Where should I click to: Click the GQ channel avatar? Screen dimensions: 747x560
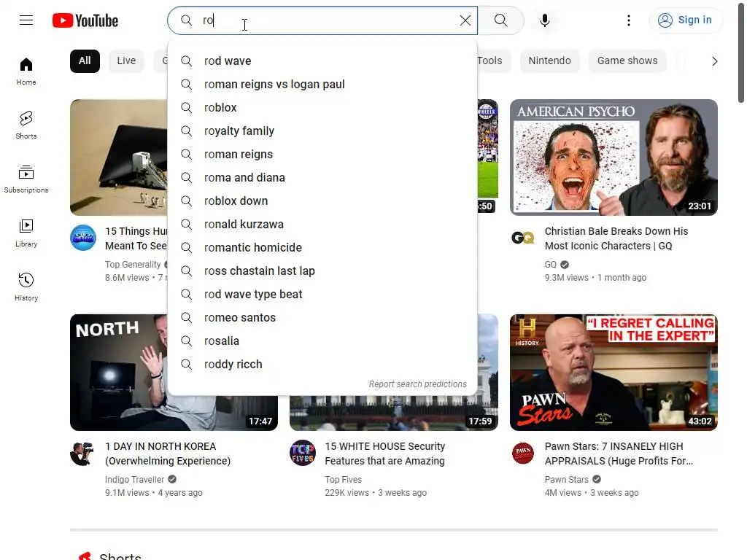522,237
